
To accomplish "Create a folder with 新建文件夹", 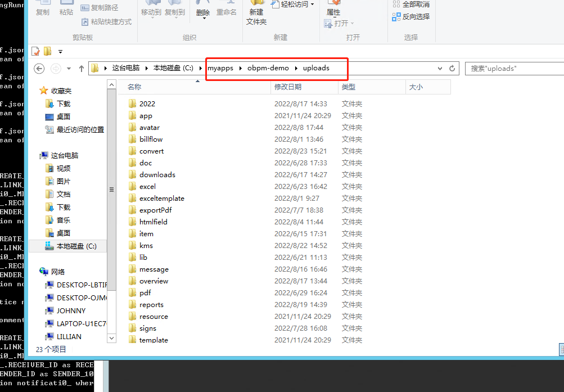I will pyautogui.click(x=256, y=13).
